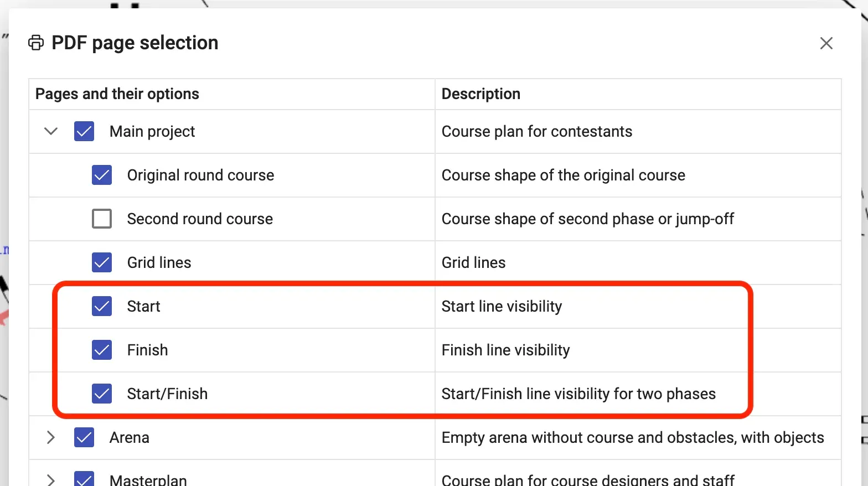The width and height of the screenshot is (868, 486).
Task: Collapse the Main project tree node
Action: [51, 132]
